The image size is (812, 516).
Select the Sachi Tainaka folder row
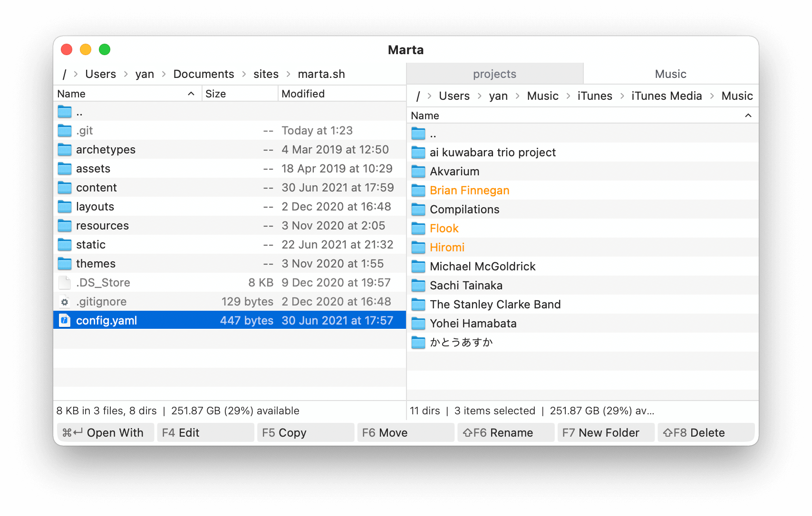(466, 285)
